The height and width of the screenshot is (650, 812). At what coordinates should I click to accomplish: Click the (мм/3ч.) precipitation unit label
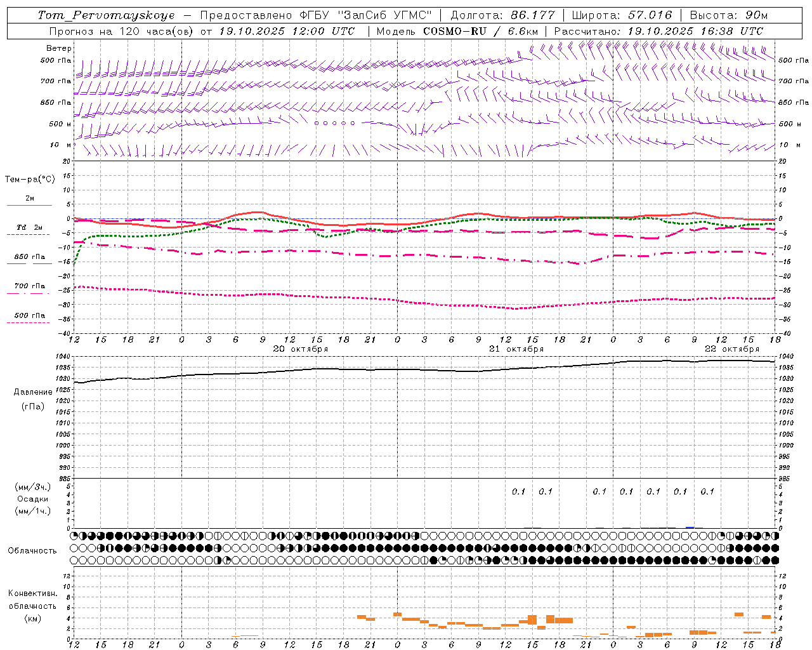33,487
